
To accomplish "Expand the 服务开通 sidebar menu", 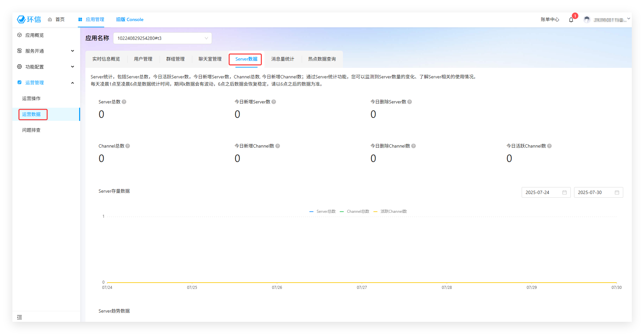I will pyautogui.click(x=46, y=51).
